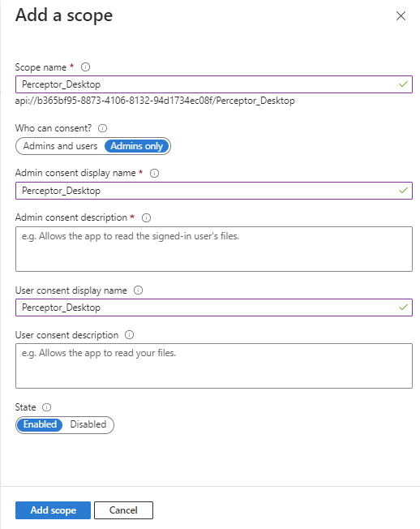Set State to Enabled
This screenshot has height=529, width=420.
point(40,424)
